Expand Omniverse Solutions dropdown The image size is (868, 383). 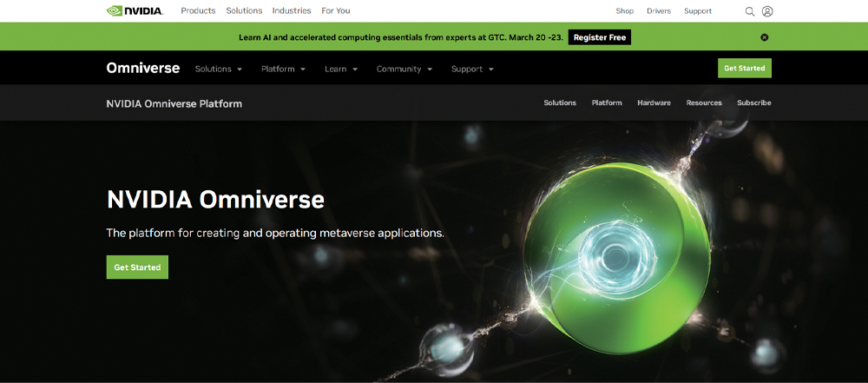219,69
